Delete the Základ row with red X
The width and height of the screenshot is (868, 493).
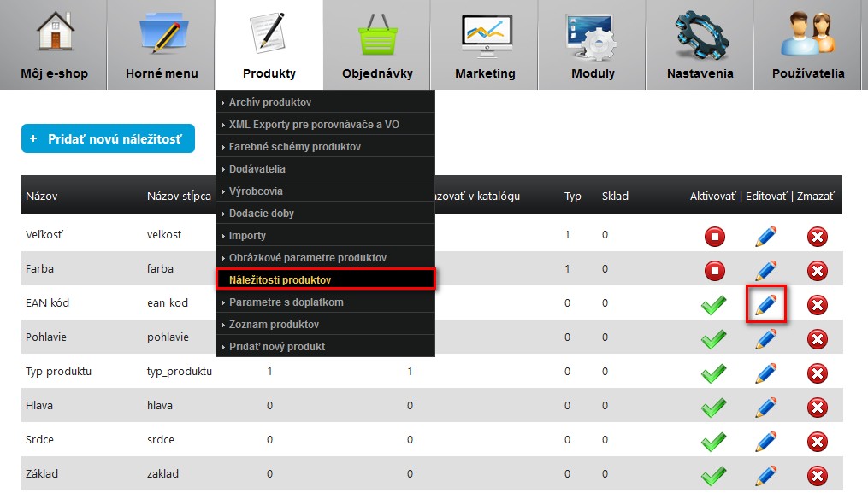click(x=817, y=475)
